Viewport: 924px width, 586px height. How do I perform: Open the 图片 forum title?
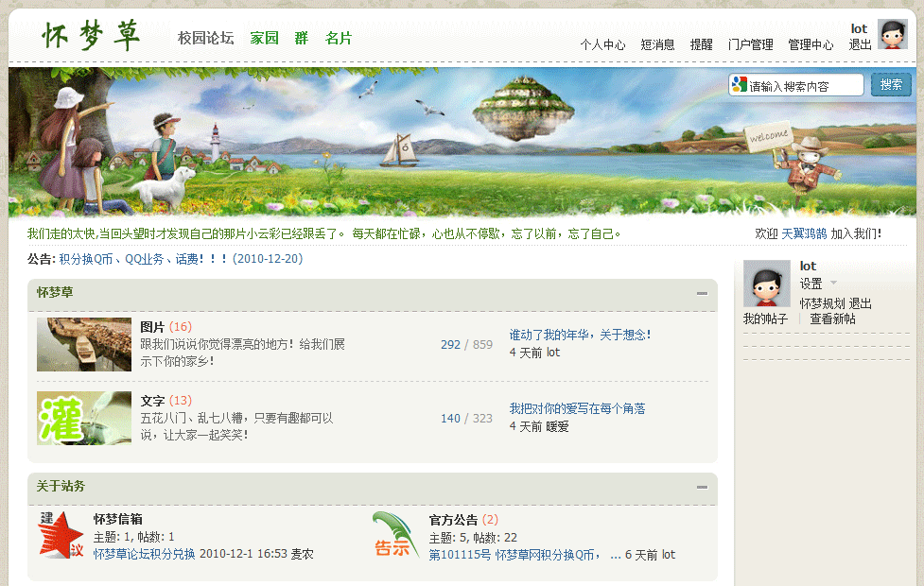(x=152, y=327)
